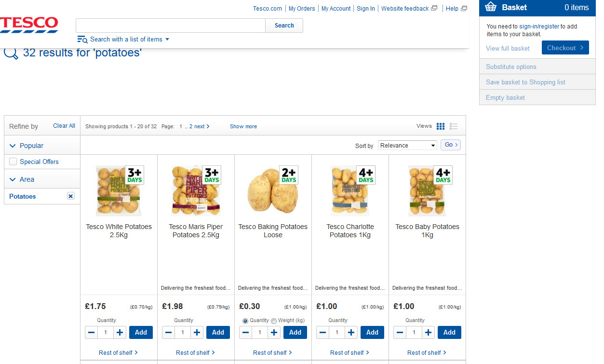604x364 pixels.
Task: View Rest of shelf for White Potatoes
Action: click(118, 352)
